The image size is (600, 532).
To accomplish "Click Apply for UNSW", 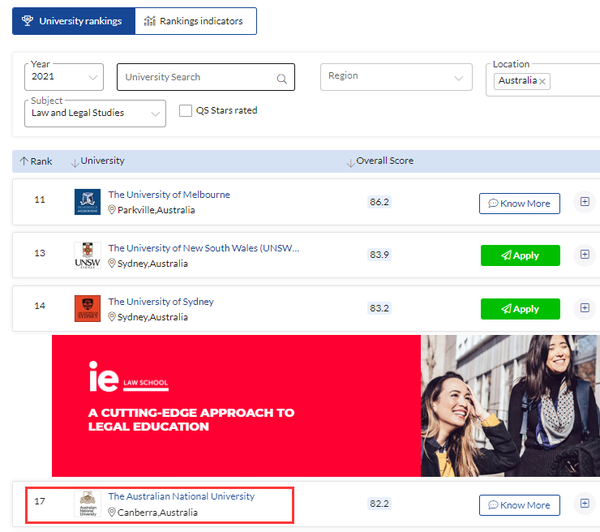I will pyautogui.click(x=520, y=255).
